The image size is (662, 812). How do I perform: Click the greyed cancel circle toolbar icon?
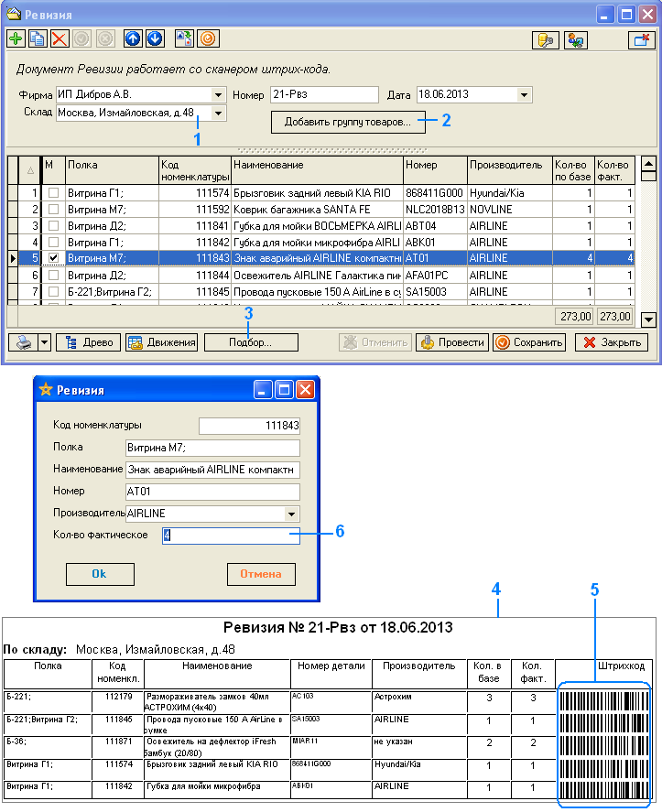coord(105,38)
